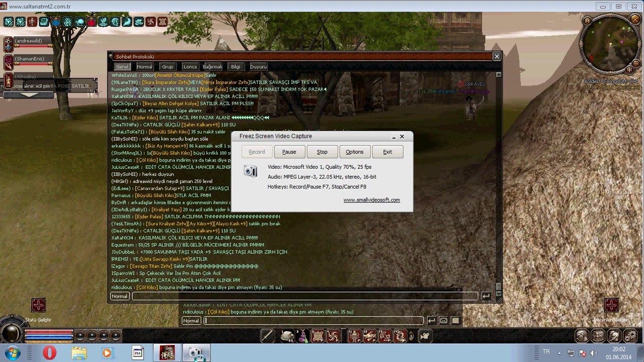Open the bottom chat bar's Normal mode selector
The image size is (644, 362).
click(x=191, y=320)
